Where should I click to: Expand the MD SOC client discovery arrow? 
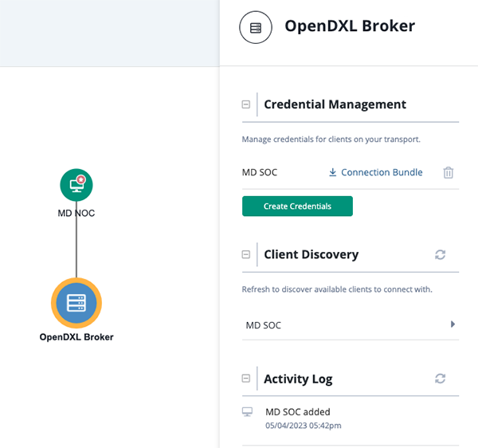coord(453,324)
